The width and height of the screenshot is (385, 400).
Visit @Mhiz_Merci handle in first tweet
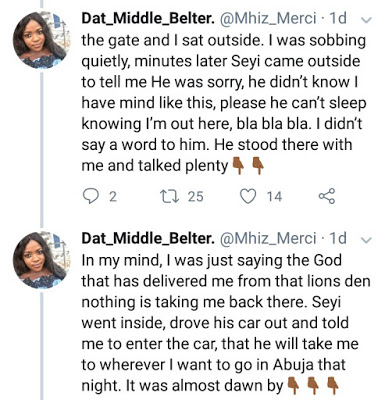267,18
